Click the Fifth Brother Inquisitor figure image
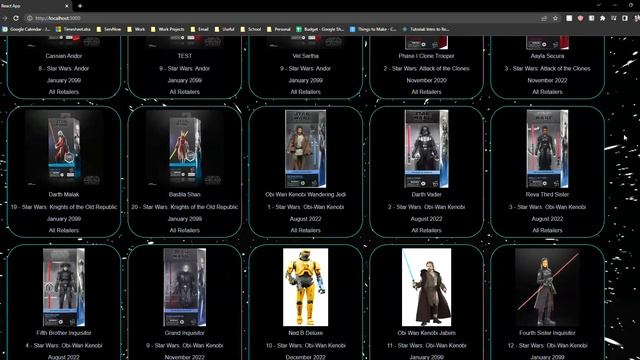Viewport: 640px width, 360px height. tap(64, 287)
